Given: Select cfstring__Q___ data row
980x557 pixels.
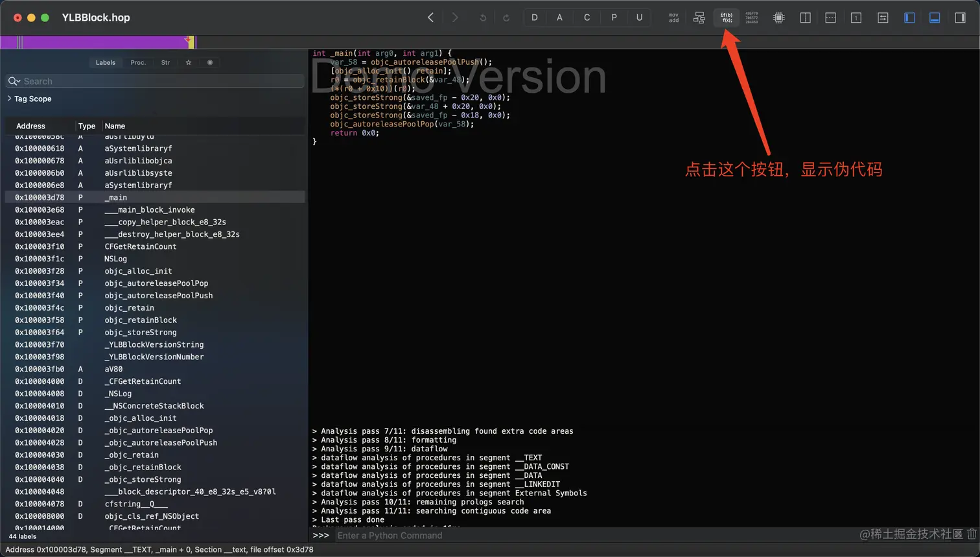Looking at the screenshot, I should pyautogui.click(x=154, y=504).
